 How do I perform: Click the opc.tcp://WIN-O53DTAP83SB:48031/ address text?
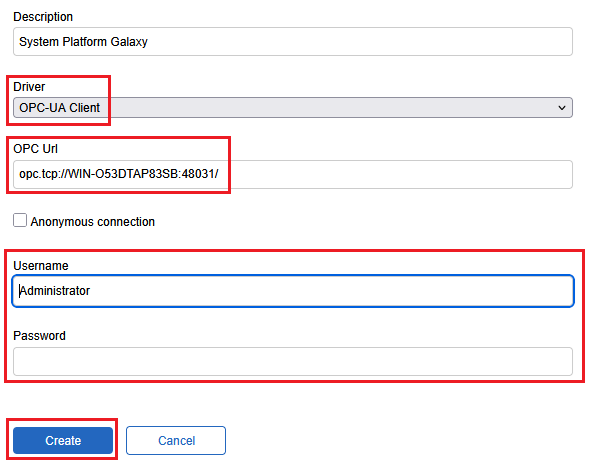pos(119,174)
